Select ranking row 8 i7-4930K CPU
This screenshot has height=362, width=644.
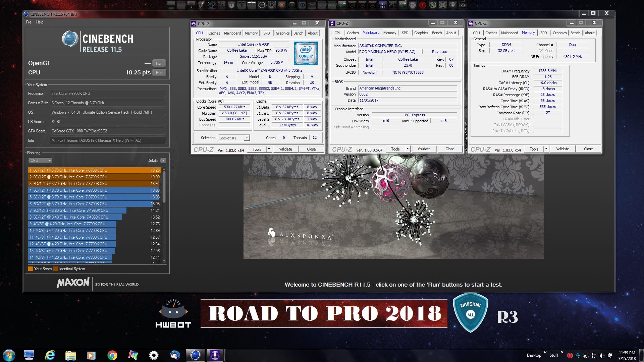[x=95, y=217]
